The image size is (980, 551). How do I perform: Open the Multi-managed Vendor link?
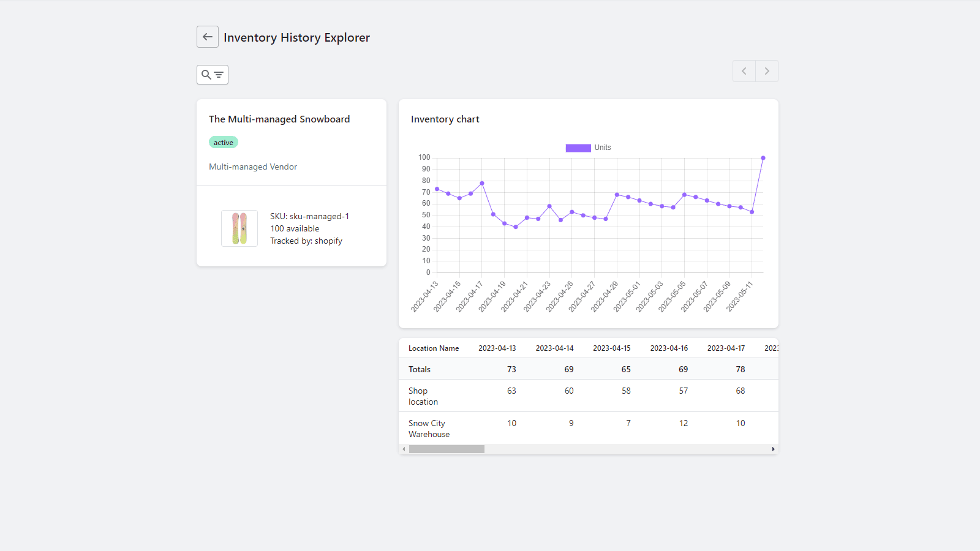[252, 167]
